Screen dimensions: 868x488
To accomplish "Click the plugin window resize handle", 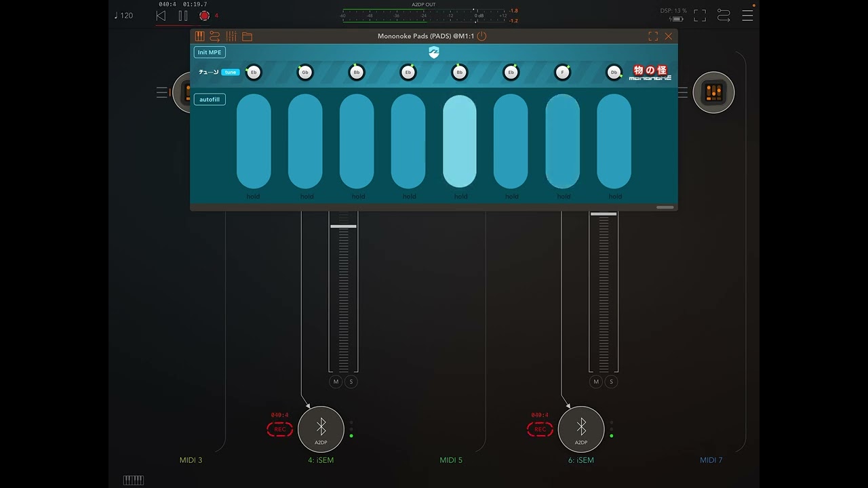I will pos(665,207).
